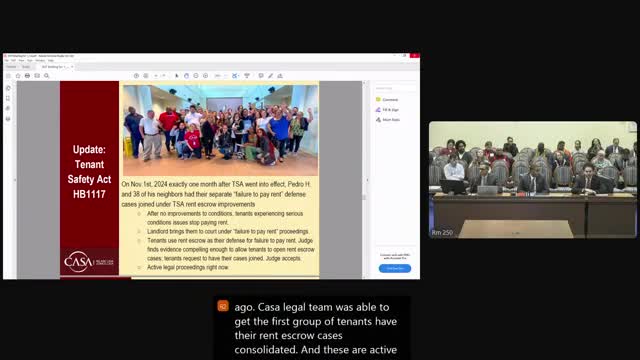Choose the arrow Selection tool

(177, 76)
